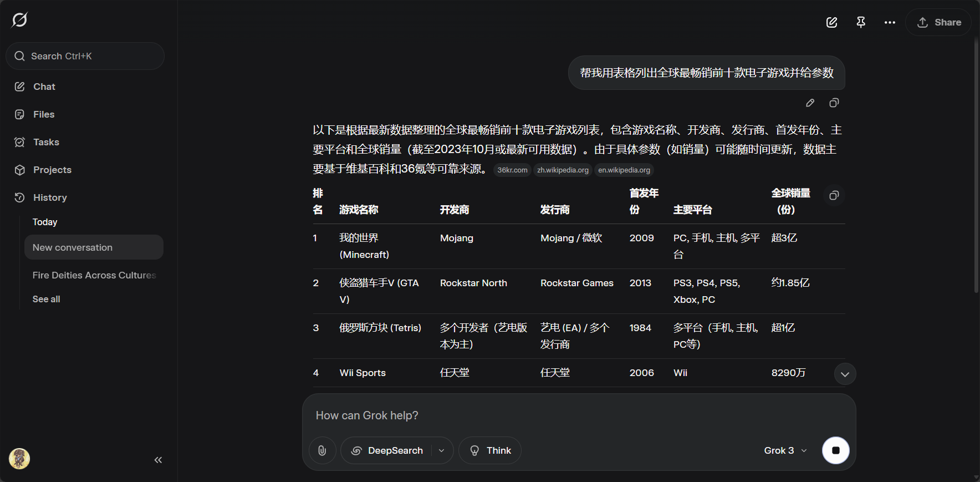980x482 pixels.
Task: Click the 2009 release year cell
Action: click(x=642, y=238)
